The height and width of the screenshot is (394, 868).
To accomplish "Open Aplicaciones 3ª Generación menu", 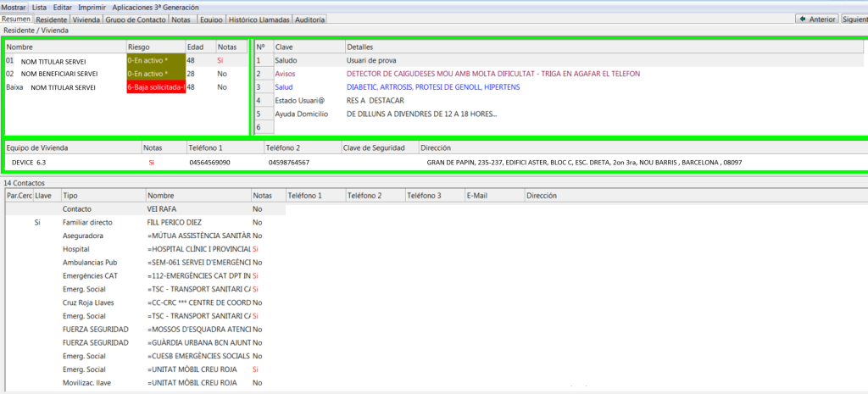I will point(155,7).
